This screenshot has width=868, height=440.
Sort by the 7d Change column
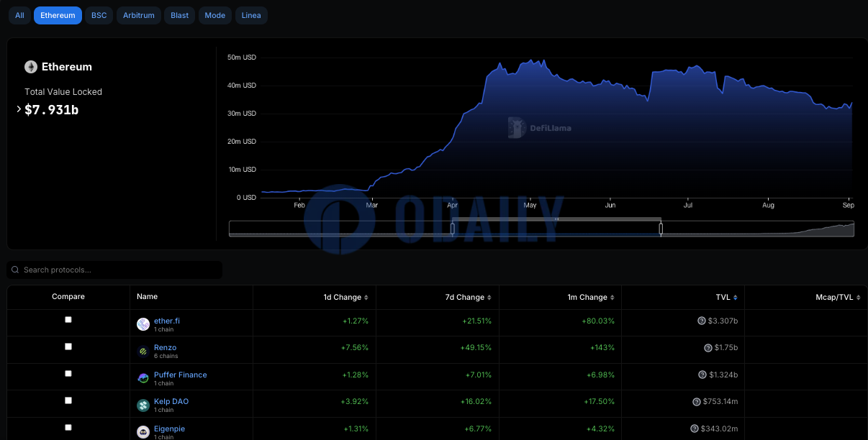pos(469,297)
